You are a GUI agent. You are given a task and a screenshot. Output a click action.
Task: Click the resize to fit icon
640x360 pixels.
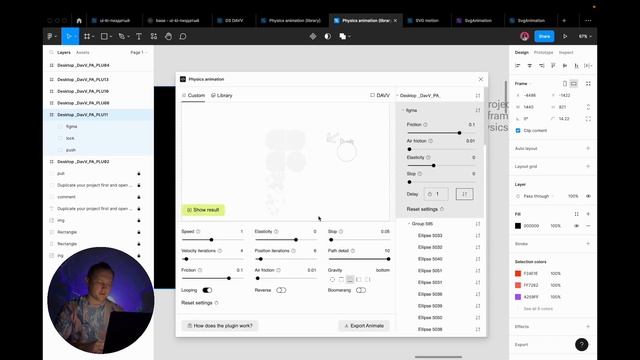point(588,83)
